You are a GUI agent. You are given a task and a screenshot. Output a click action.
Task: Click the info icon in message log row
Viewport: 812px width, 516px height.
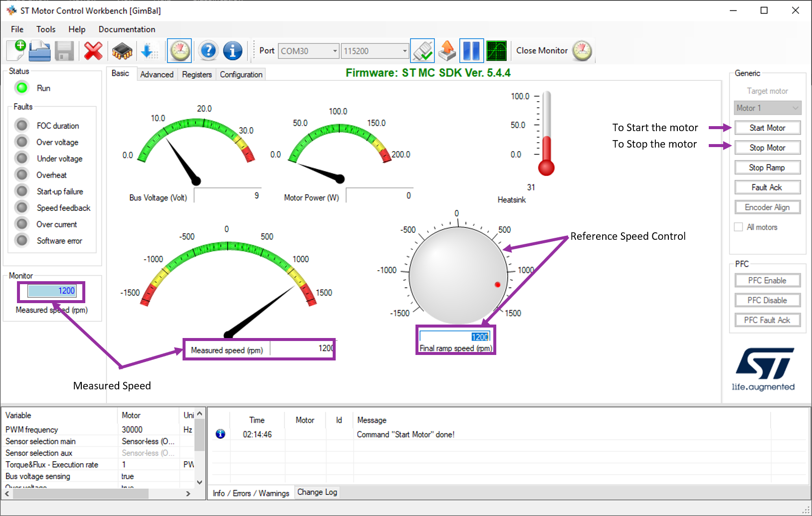pos(220,434)
